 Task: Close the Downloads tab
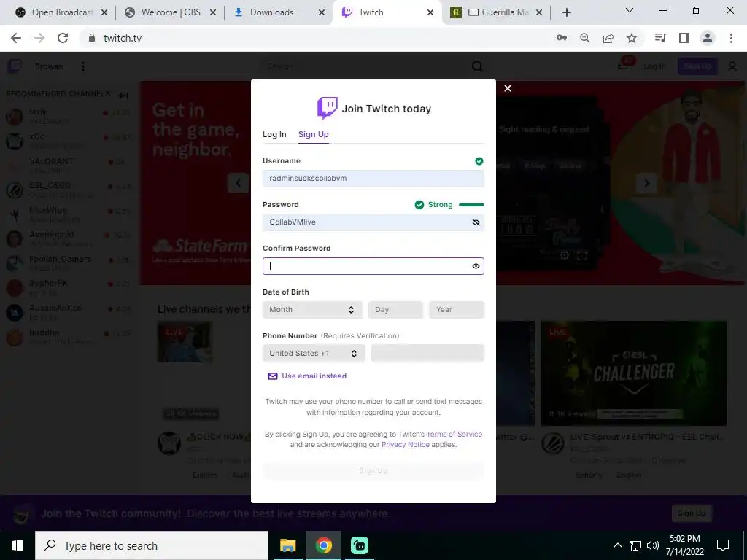322,12
